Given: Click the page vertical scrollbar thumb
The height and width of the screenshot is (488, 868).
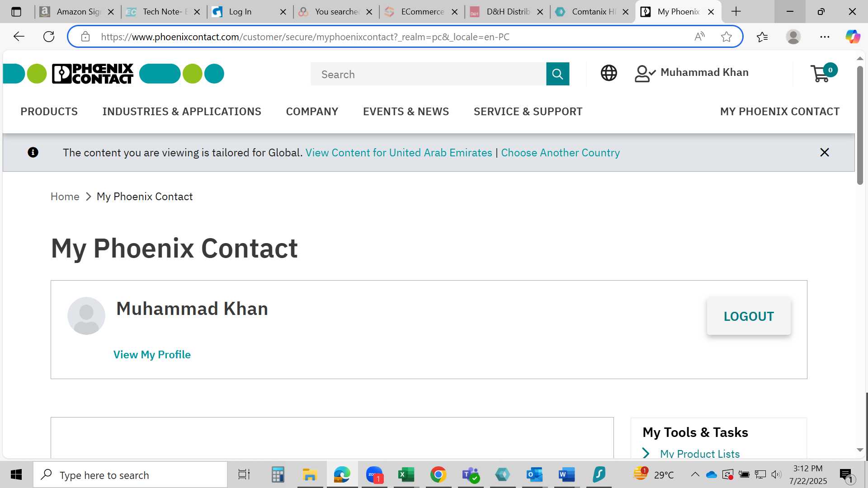Looking at the screenshot, I should (860, 125).
